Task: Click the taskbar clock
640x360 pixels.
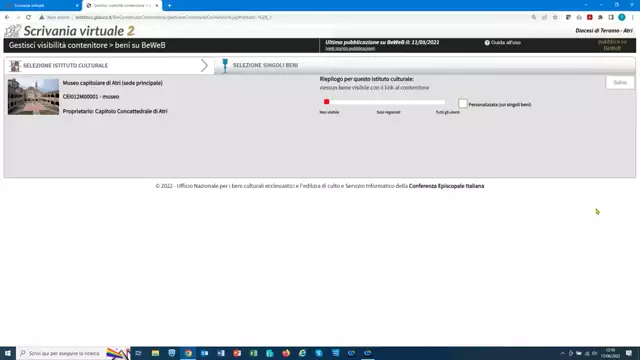Action: click(611, 353)
